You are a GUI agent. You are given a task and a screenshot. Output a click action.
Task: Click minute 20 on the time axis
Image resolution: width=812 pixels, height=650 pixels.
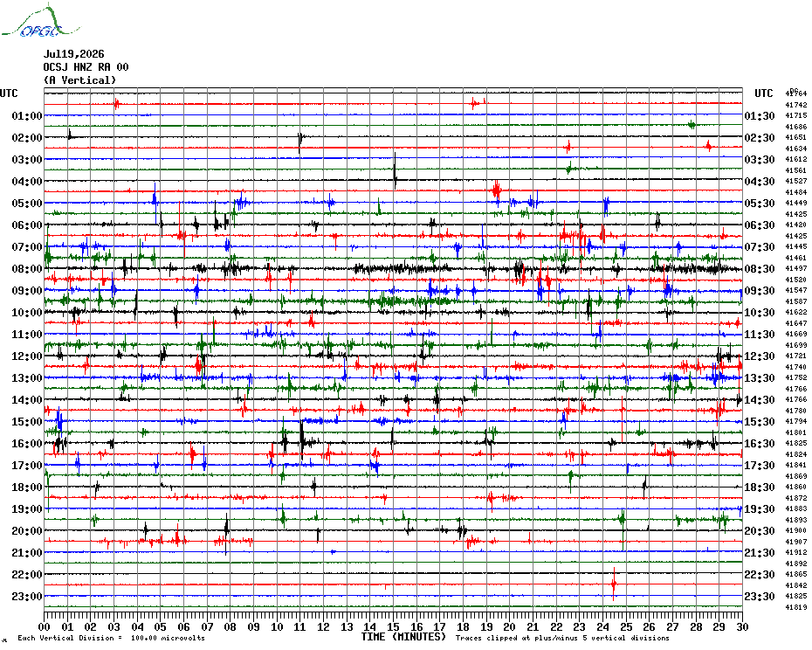(510, 627)
